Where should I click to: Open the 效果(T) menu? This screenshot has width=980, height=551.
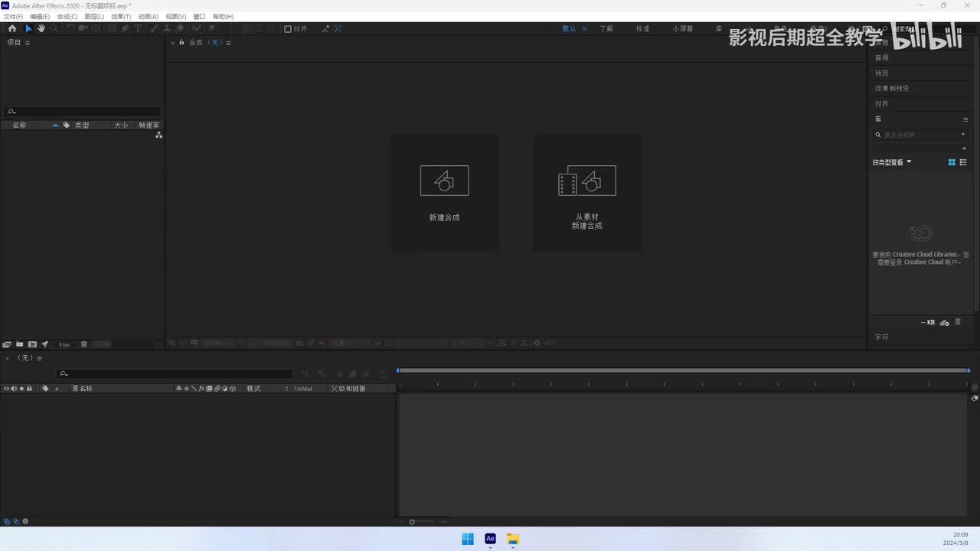coord(121,16)
